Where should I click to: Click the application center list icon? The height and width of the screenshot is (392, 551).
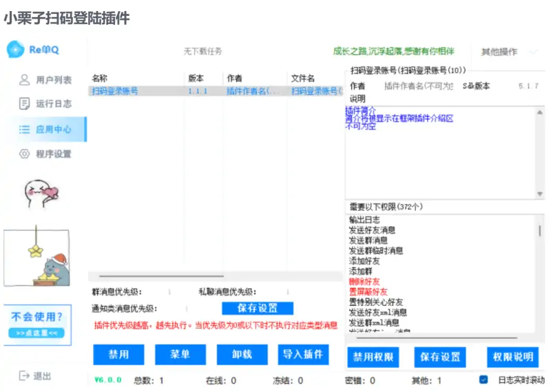(x=24, y=130)
